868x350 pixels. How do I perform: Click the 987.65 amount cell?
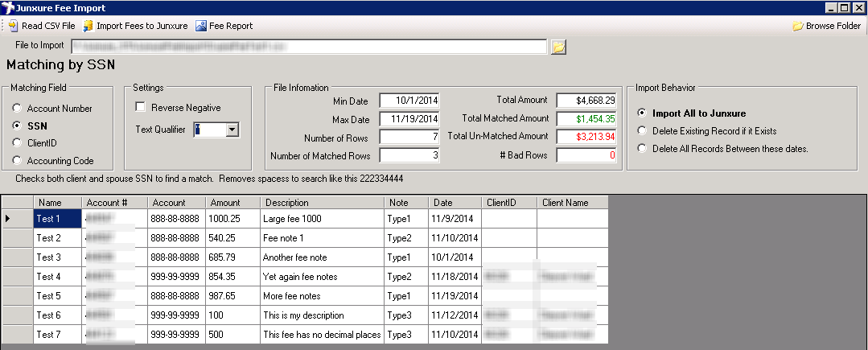click(x=233, y=296)
